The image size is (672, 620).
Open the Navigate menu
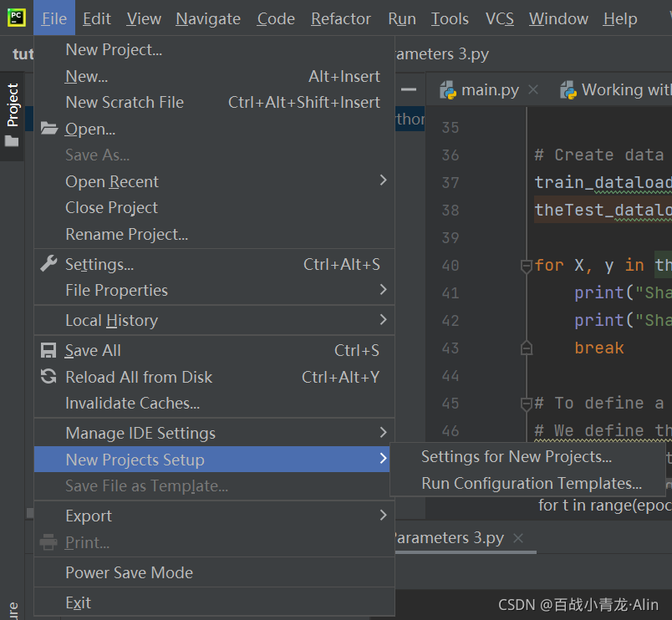pyautogui.click(x=207, y=18)
